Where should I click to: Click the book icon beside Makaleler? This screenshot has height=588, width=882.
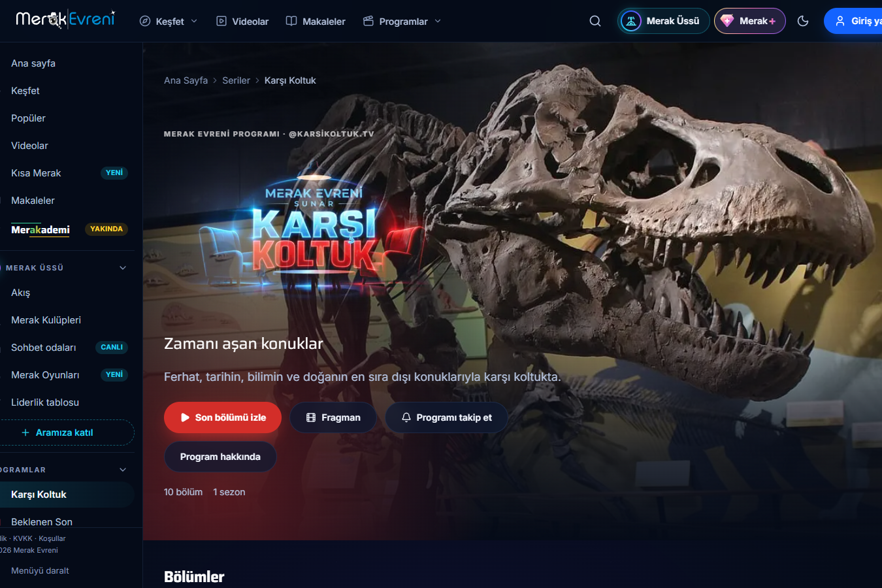click(x=291, y=21)
